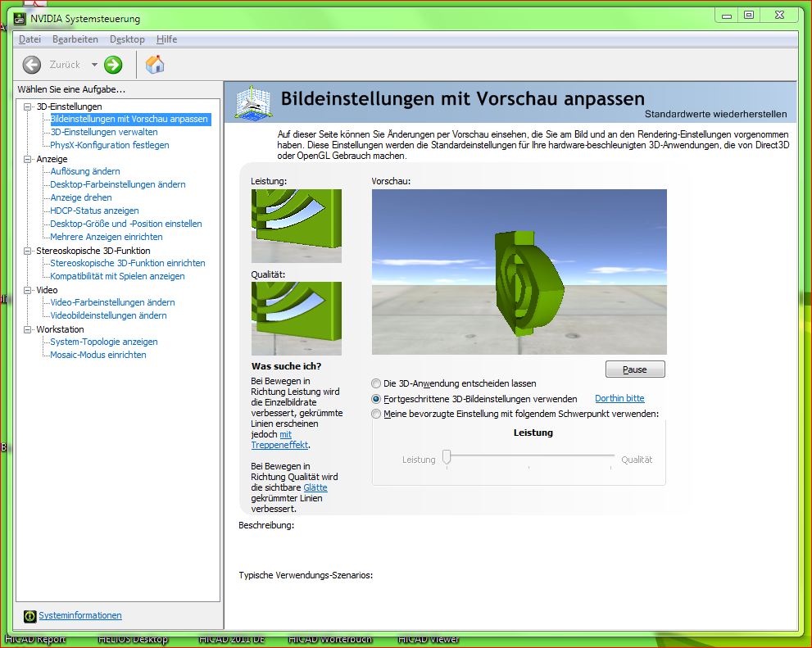Collapse the Anzeige tree node

pyautogui.click(x=27, y=160)
